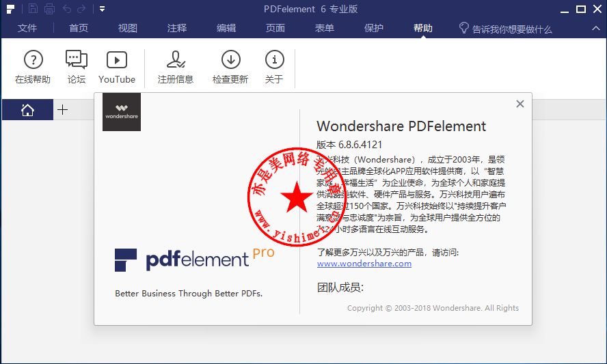The image size is (607, 364).
Task: Select the 帮助 tab
Action: [x=422, y=28]
